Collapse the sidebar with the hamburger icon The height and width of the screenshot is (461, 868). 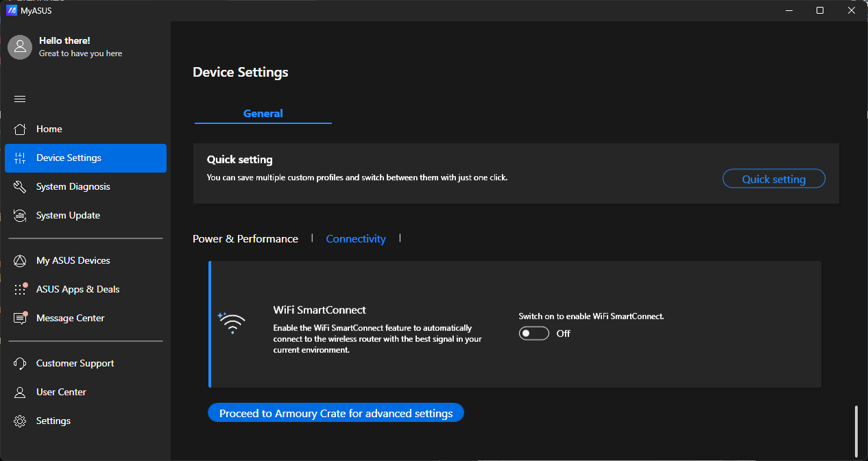point(20,99)
